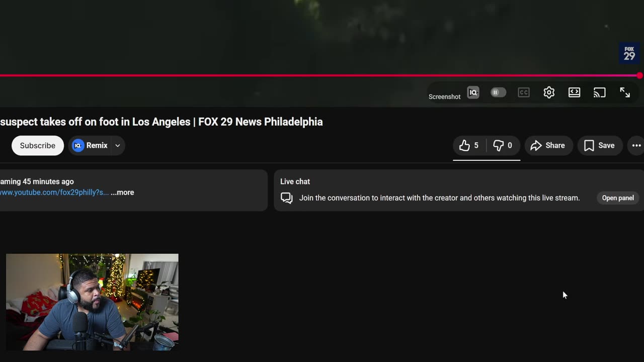Subscribe to the channel
The height and width of the screenshot is (362, 644).
point(38,145)
